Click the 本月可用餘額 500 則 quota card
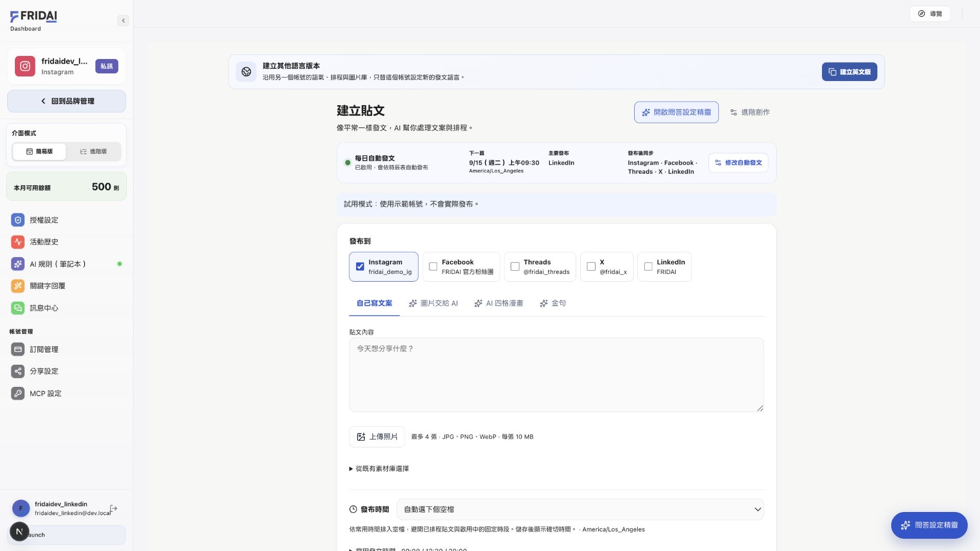This screenshot has width=980, height=551. click(67, 187)
